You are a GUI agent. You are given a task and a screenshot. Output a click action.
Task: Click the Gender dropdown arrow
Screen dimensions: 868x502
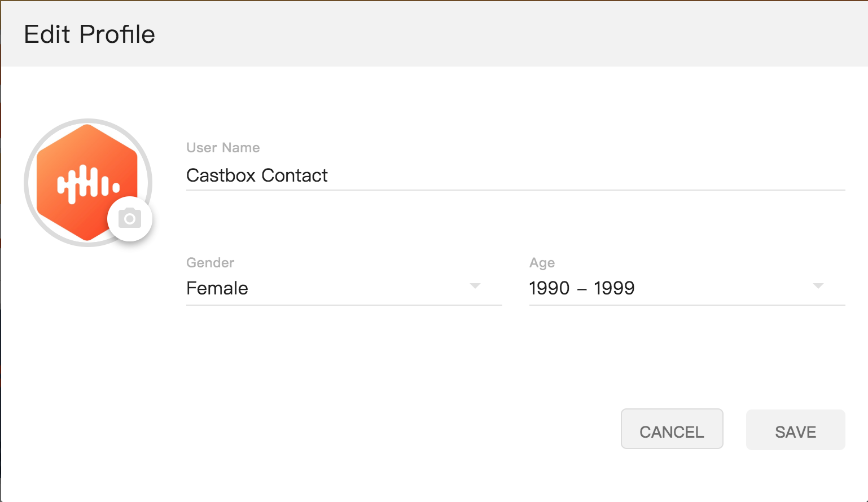(475, 286)
